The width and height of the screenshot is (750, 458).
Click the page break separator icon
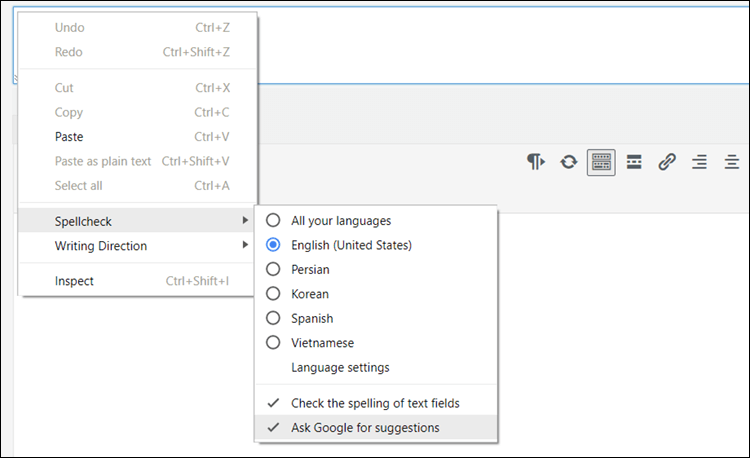[x=634, y=162]
